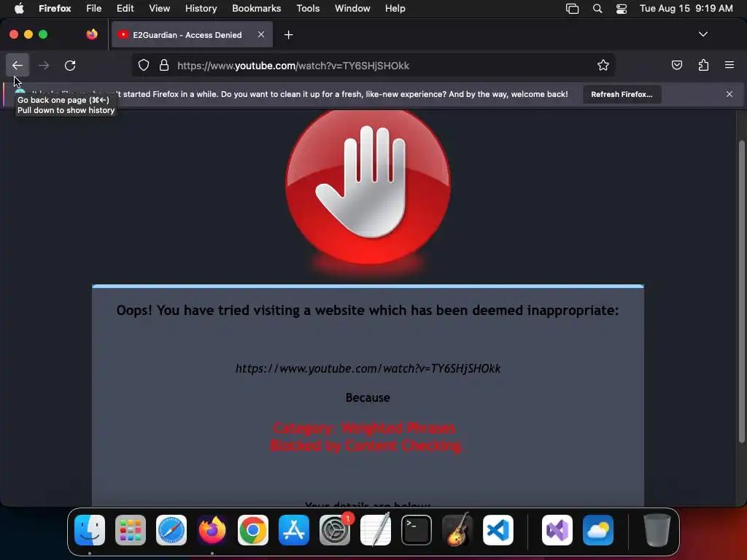
Task: Open the Bookmarks menu
Action: (256, 8)
